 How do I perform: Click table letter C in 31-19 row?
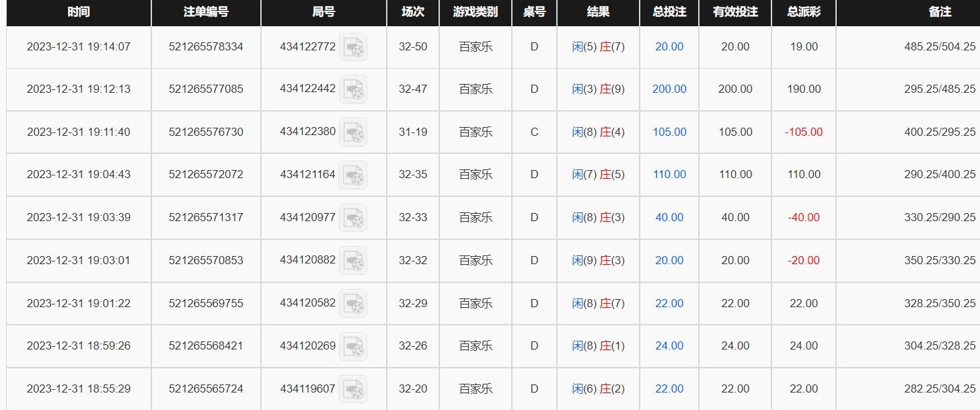click(x=534, y=132)
